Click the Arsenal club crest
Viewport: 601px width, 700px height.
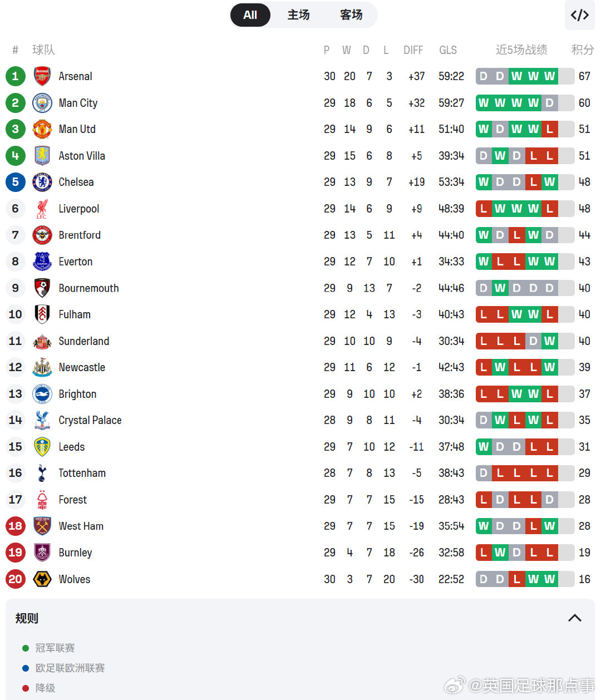[42, 76]
